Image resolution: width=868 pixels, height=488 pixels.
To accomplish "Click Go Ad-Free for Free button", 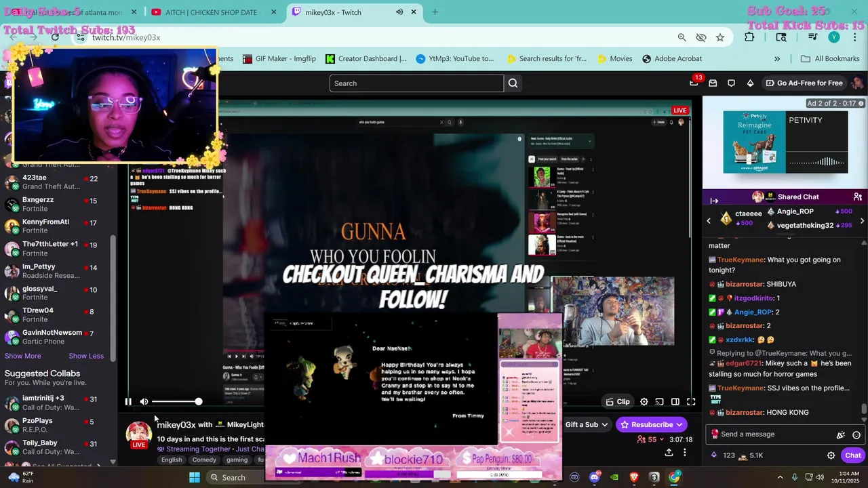I will [804, 83].
